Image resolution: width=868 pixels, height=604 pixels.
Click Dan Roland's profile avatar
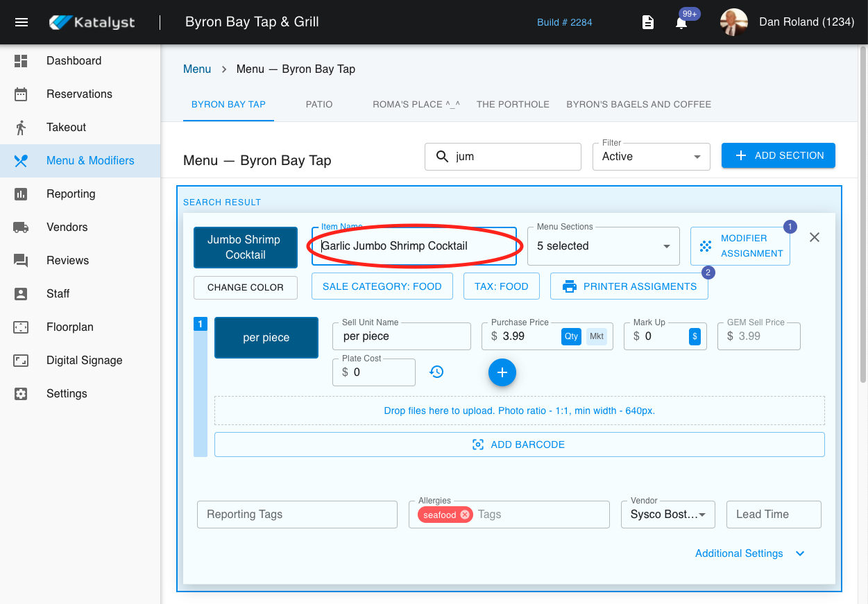734,22
